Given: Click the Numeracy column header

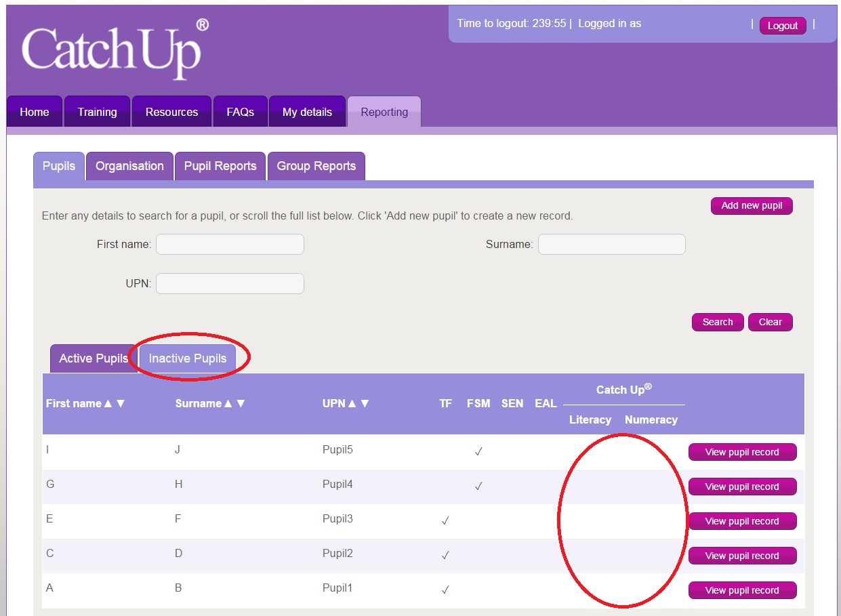Looking at the screenshot, I should [651, 419].
